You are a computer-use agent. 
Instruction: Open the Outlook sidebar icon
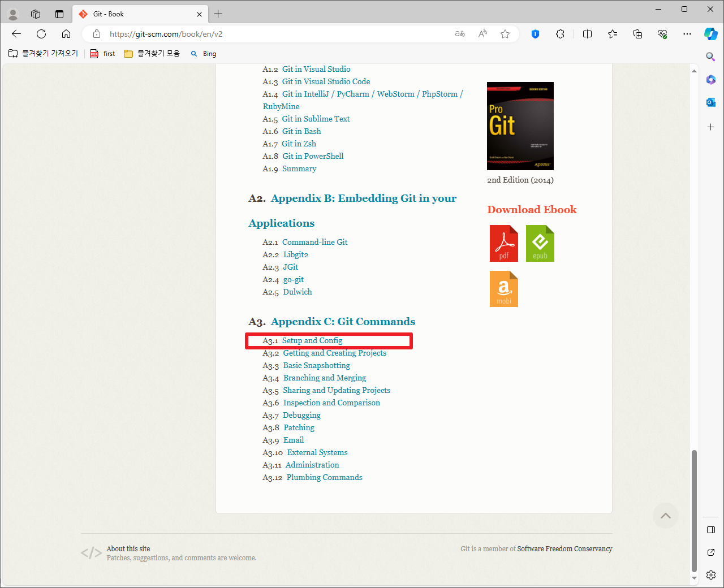[711, 102]
